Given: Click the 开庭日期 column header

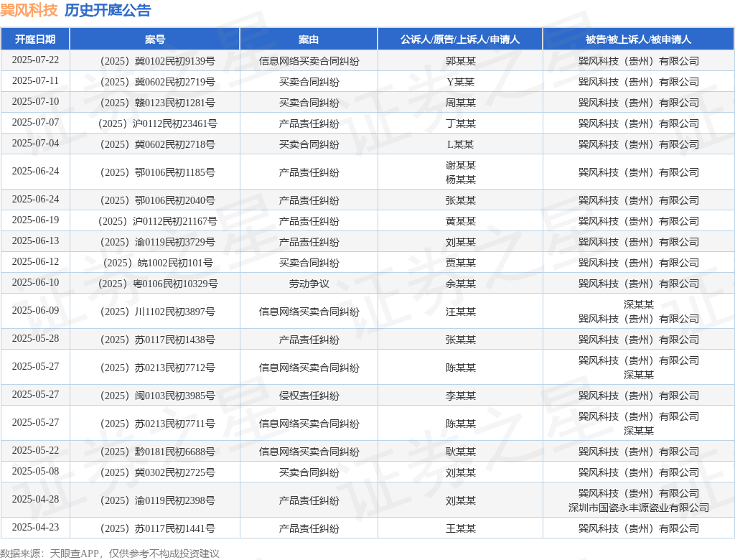Looking at the screenshot, I should point(35,39).
